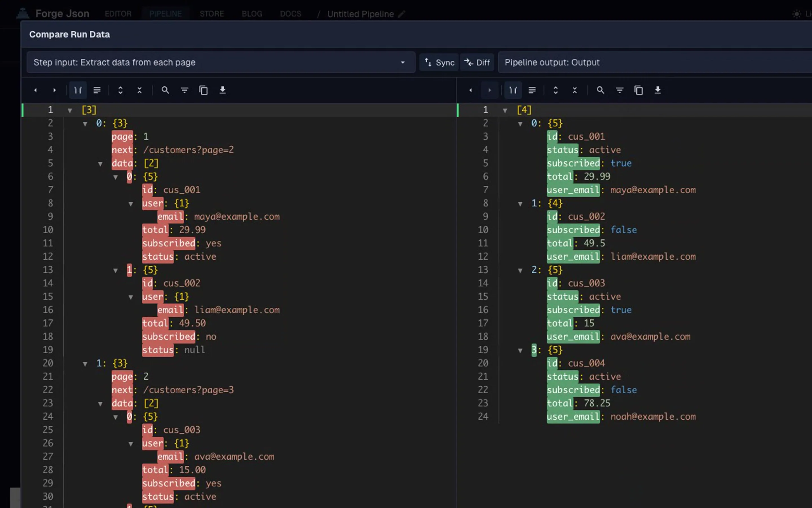Viewport: 812px width, 508px height.
Task: Click the null status value on left line 19
Action: pyautogui.click(x=195, y=350)
